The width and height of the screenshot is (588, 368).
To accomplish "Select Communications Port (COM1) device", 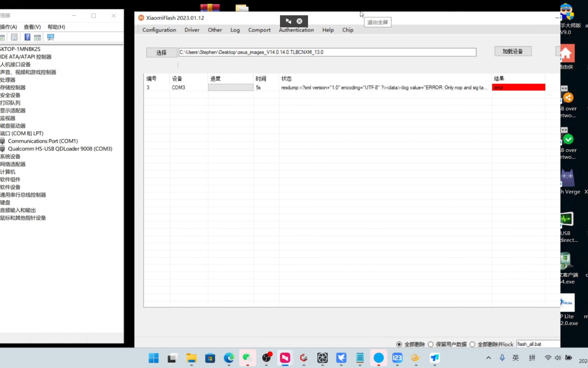I will click(x=43, y=141).
